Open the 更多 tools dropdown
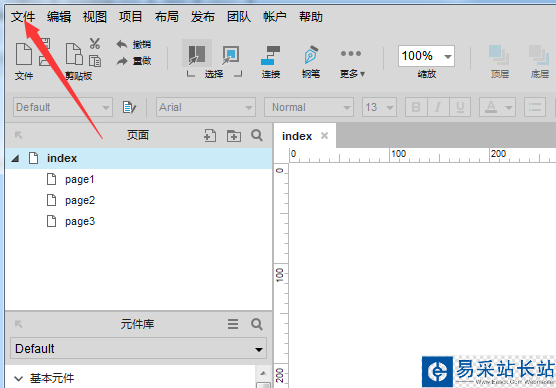The image size is (556, 388). 352,63
